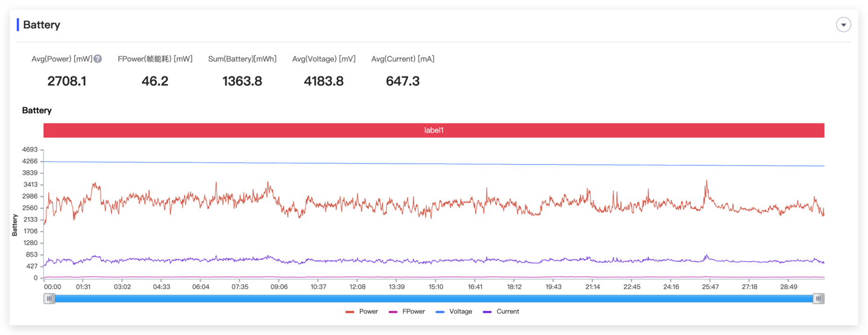Click the Avg(Current) value 647.3
The height and width of the screenshot is (335, 868).
click(403, 81)
